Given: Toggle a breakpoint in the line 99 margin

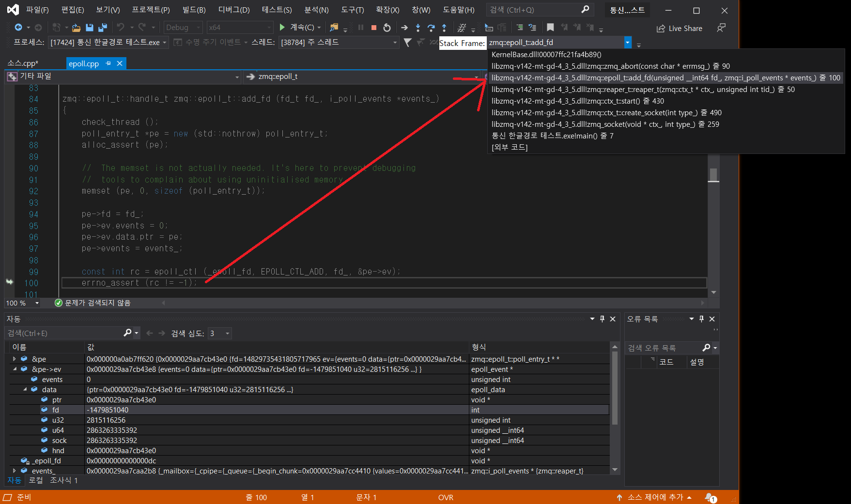Looking at the screenshot, I should (x=10, y=272).
